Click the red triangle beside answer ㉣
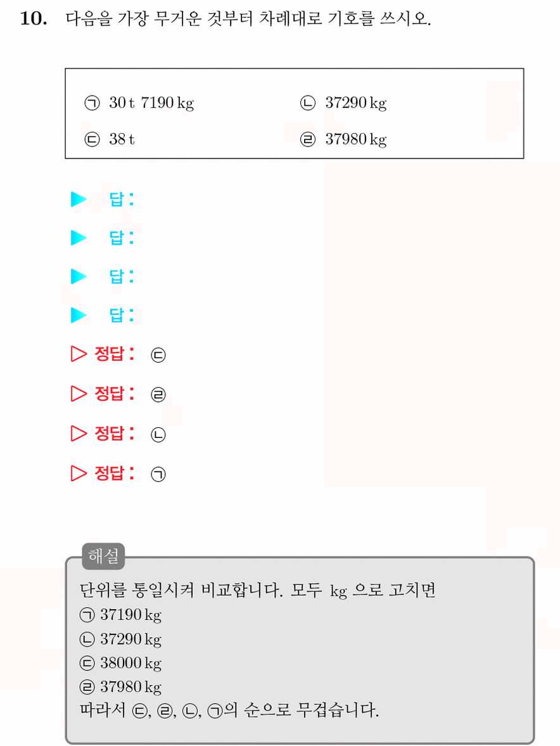The height and width of the screenshot is (746, 560). 79,394
